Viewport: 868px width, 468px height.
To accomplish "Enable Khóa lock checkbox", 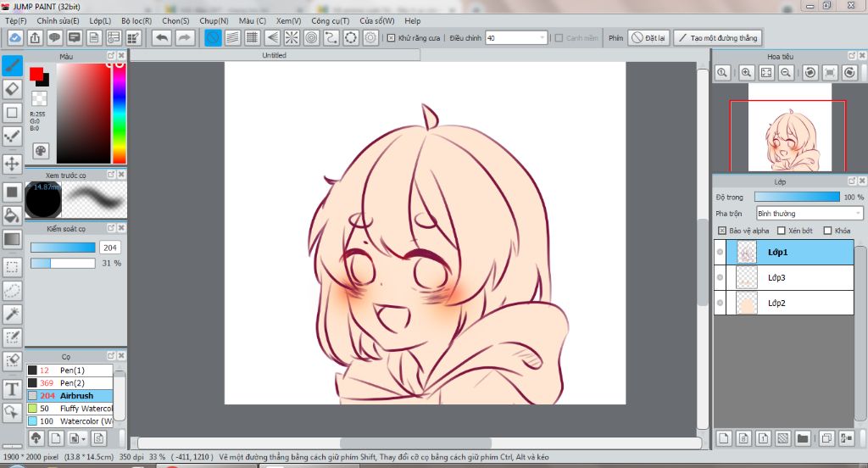I will pyautogui.click(x=827, y=231).
